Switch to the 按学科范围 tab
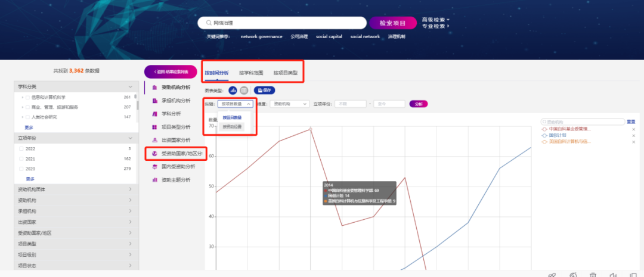This screenshot has height=277, width=644. point(251,73)
